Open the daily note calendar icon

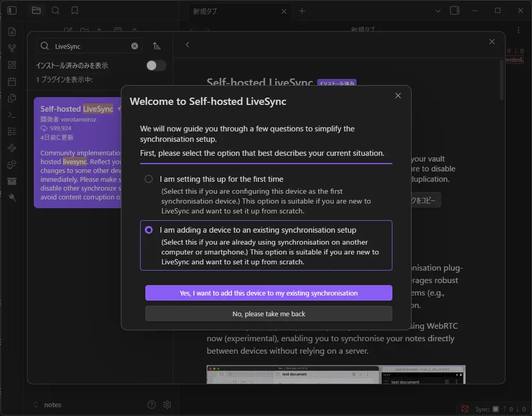[x=12, y=82]
